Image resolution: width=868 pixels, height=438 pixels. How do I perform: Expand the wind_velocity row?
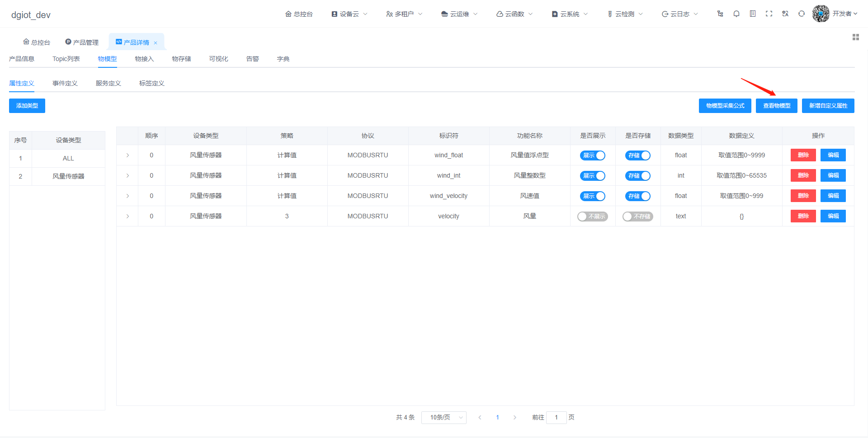pos(127,196)
